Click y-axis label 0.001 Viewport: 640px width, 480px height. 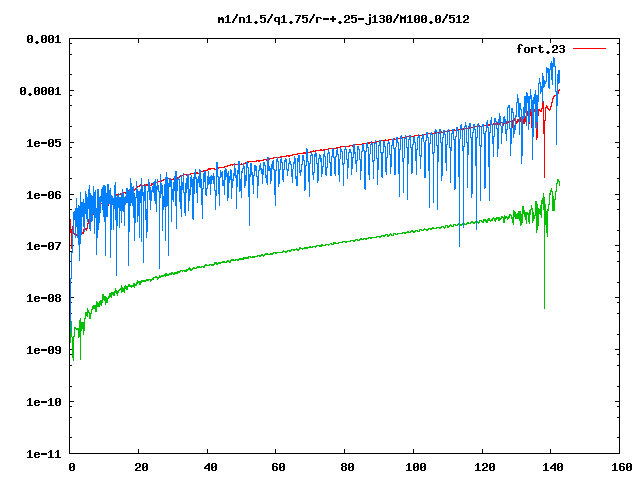(44, 39)
